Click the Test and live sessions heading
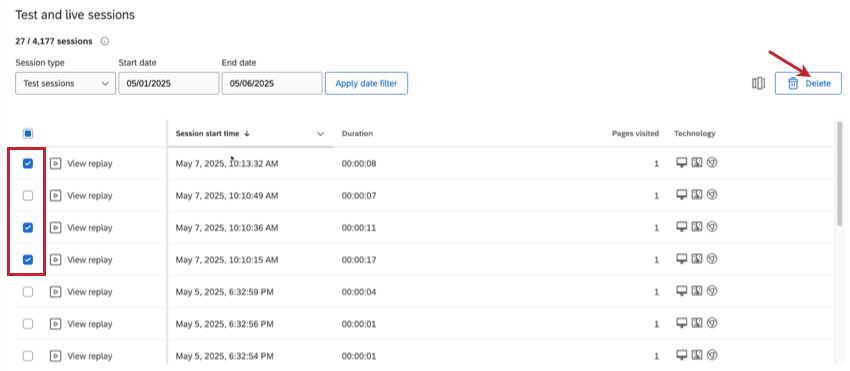The height and width of the screenshot is (371, 850). pos(75,15)
